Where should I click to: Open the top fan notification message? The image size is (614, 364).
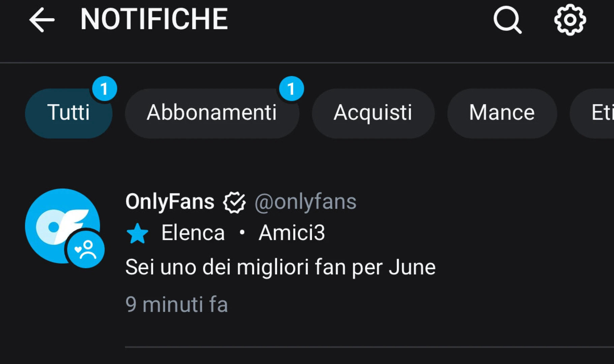(x=280, y=267)
